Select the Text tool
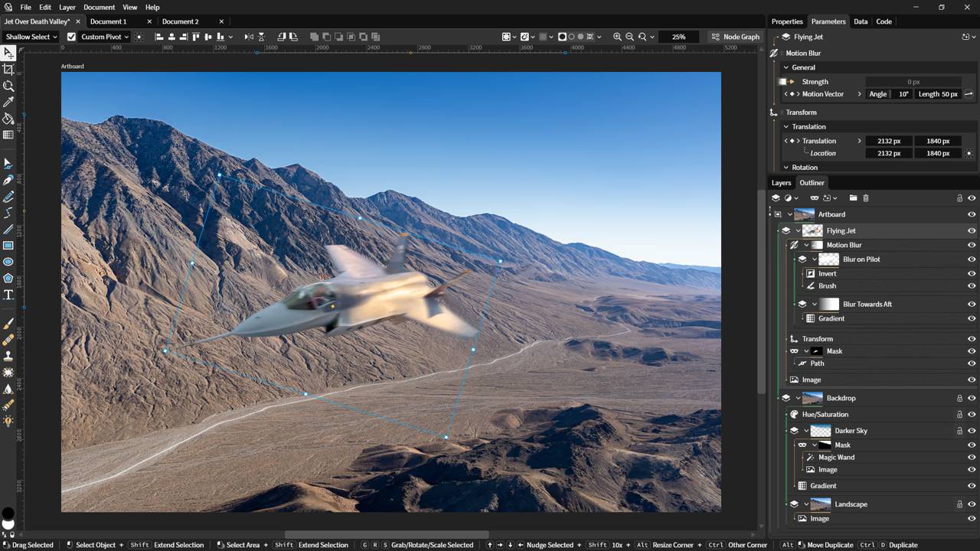Viewport: 980px width, 551px height. coord(8,295)
